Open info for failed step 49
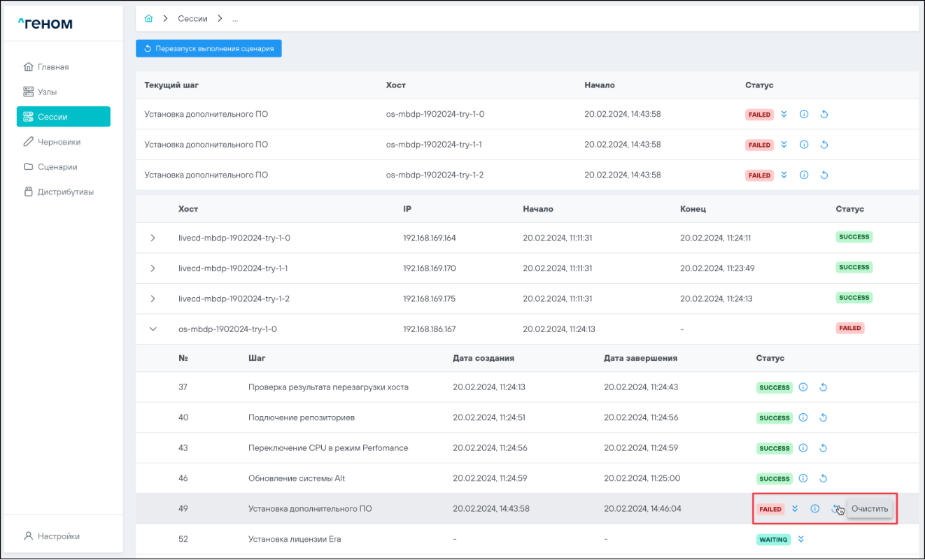Screen dimensions: 925x560 tap(814, 509)
